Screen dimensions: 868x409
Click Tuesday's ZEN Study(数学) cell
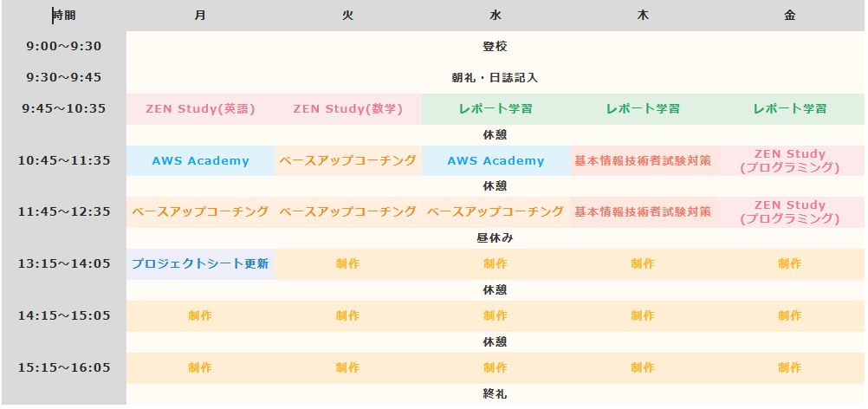tap(347, 109)
